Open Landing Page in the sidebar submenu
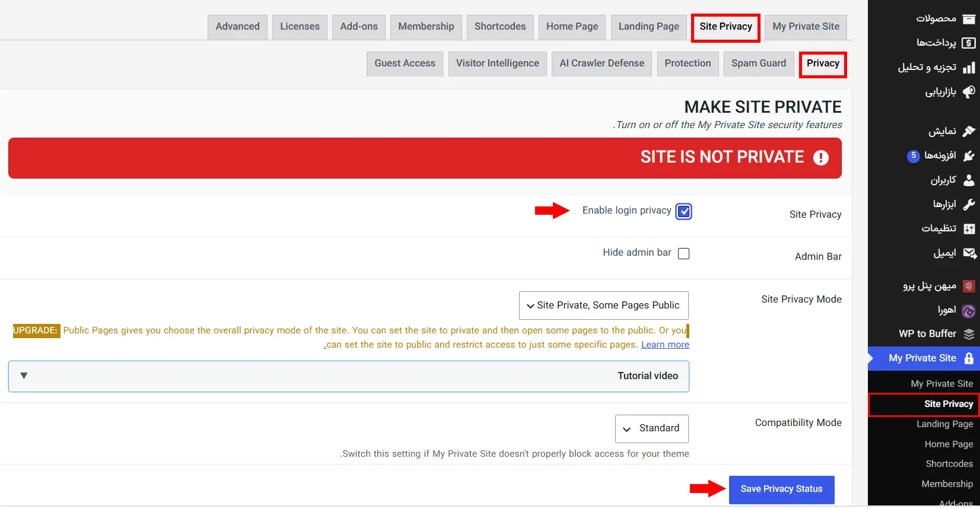980x509 pixels. pos(944,424)
